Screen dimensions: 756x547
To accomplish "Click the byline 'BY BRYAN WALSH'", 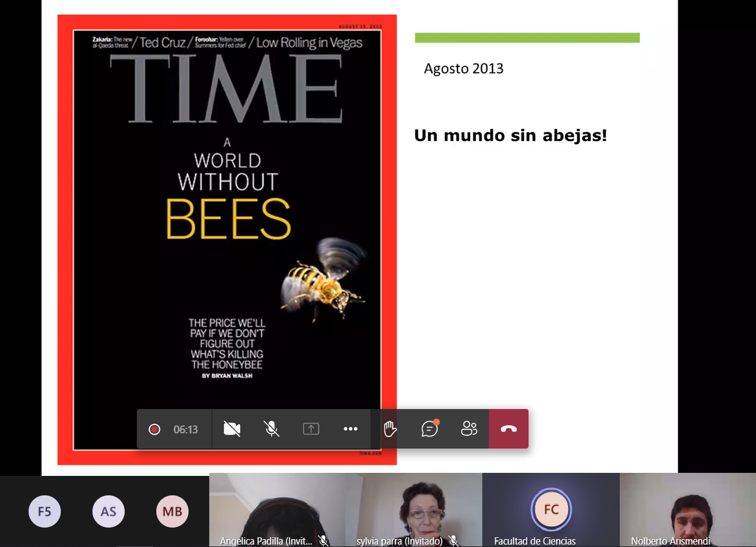I will point(227,376).
